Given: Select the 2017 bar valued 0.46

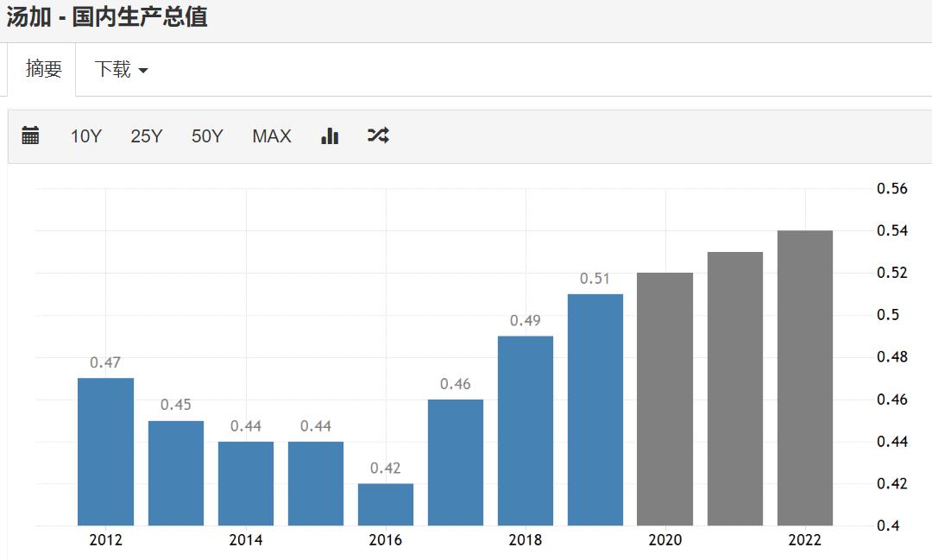Looking at the screenshot, I should click(456, 462).
